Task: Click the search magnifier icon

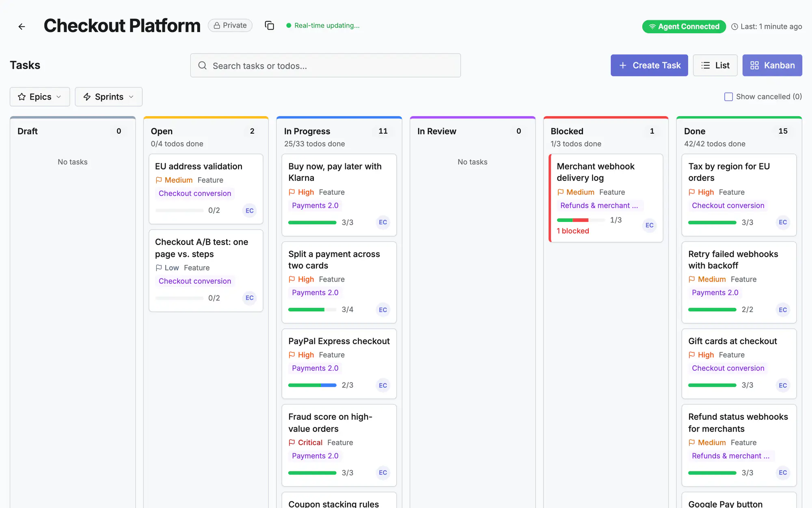Action: click(202, 65)
